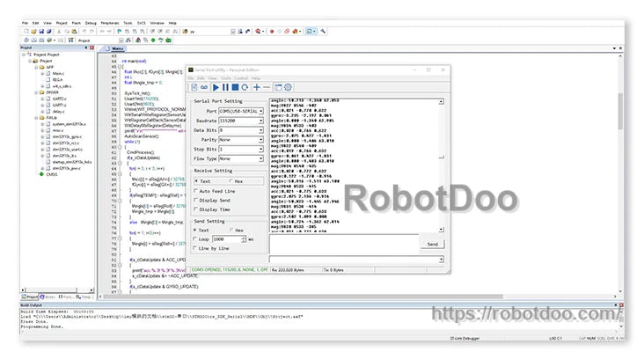Viewport: 644px width, 352px height.
Task: Click the loop link icon in serial toolbar
Action: [204, 87]
